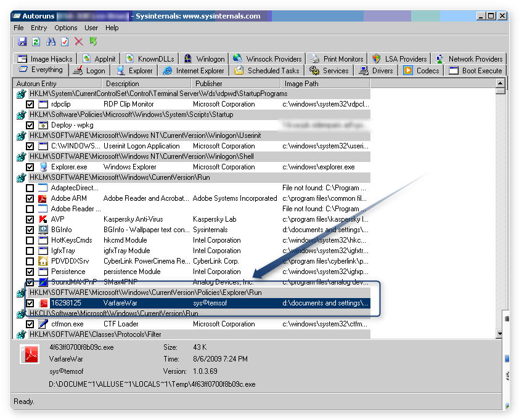Uncheck the rdpclip entry checkbox
This screenshot has width=519, height=420.
point(30,105)
